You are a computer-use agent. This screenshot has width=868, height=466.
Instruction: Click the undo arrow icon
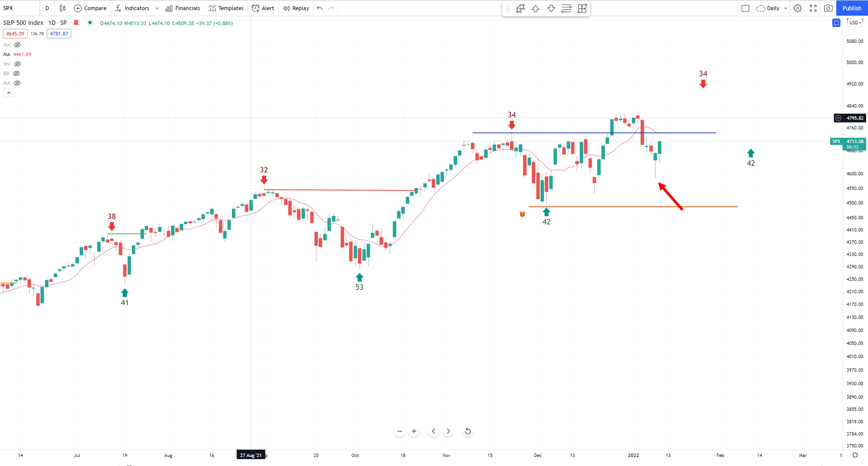pyautogui.click(x=319, y=8)
